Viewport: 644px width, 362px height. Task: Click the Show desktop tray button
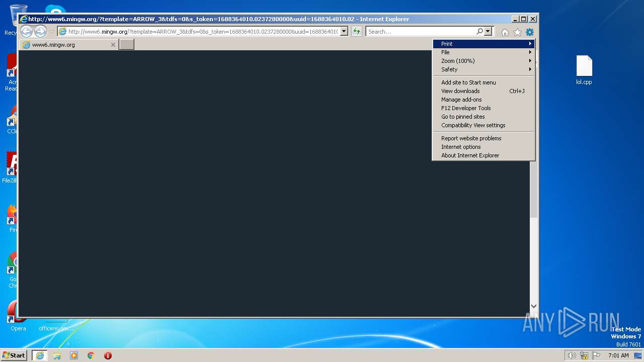[638, 355]
